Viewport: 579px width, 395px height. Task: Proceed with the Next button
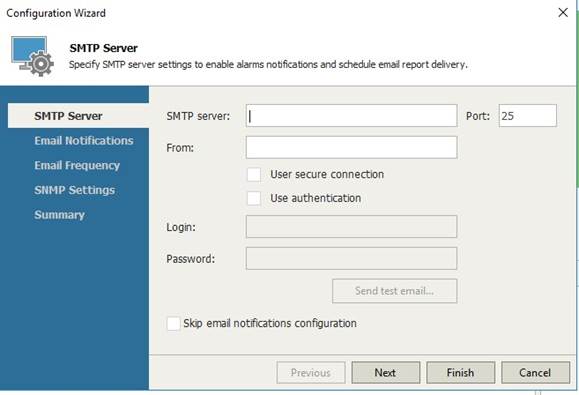pyautogui.click(x=386, y=373)
